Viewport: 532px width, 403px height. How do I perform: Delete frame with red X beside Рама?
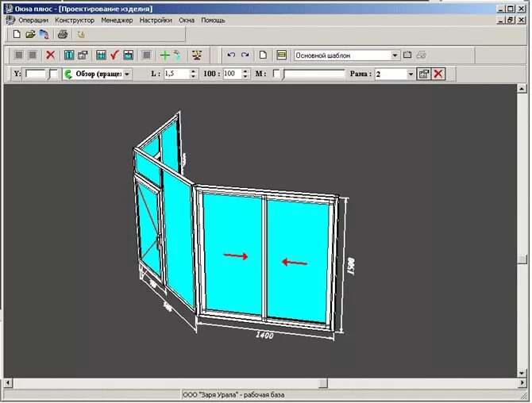coord(438,74)
